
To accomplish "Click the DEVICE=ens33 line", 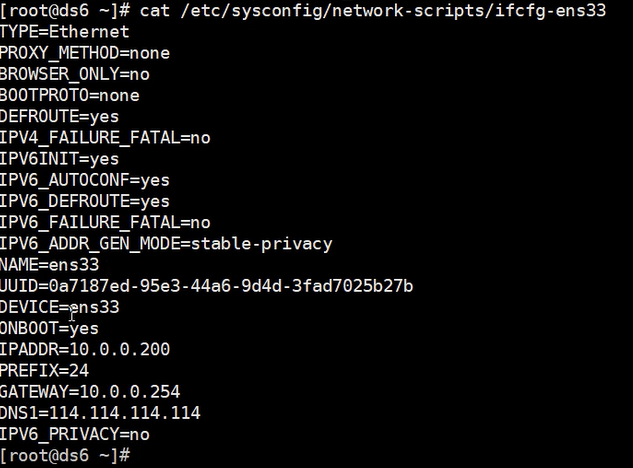I will [x=60, y=307].
